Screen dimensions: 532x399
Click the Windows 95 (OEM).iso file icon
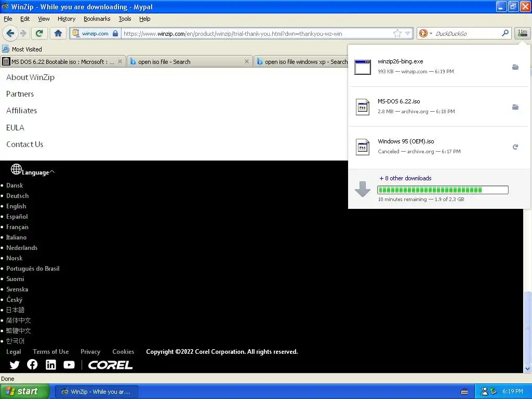click(362, 147)
